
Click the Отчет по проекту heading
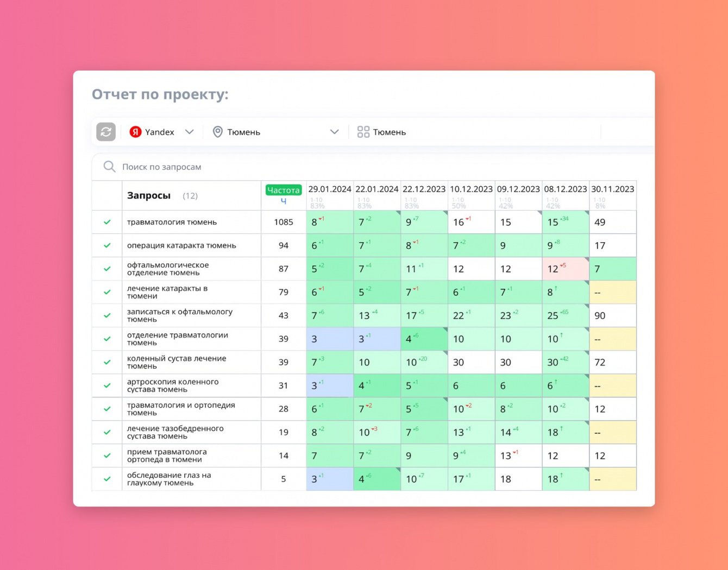tap(160, 94)
